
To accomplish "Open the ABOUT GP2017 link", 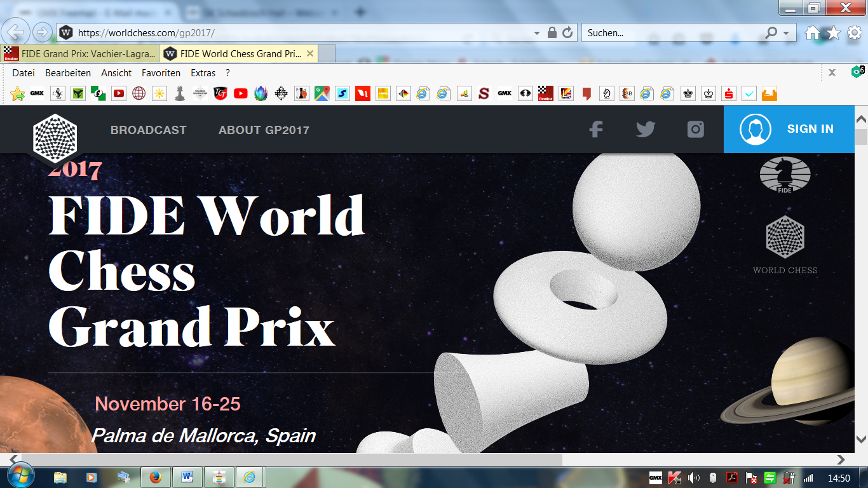I will 264,130.
